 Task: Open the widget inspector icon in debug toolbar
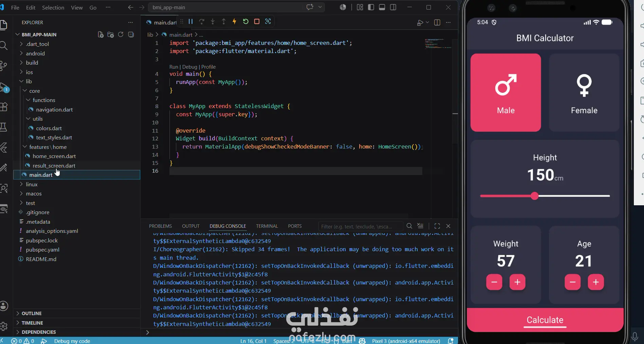tap(268, 21)
